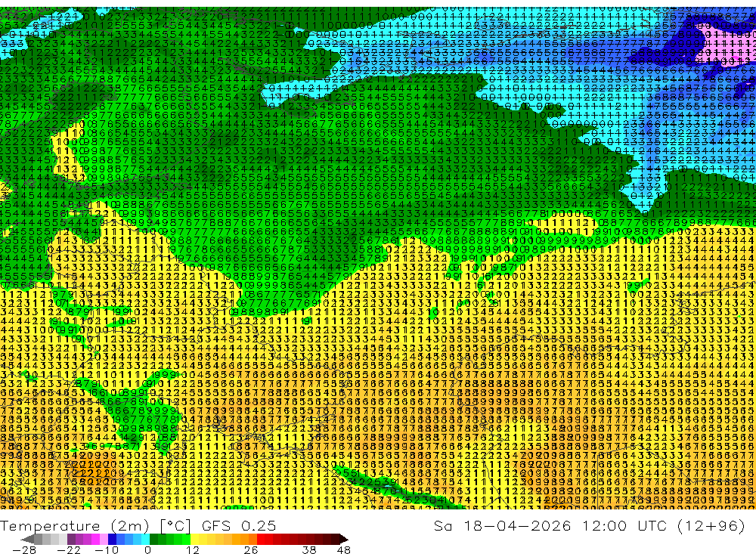Image resolution: width=756 pixels, height=554 pixels.
Task: Click the "26" legend label
Action: 251,550
